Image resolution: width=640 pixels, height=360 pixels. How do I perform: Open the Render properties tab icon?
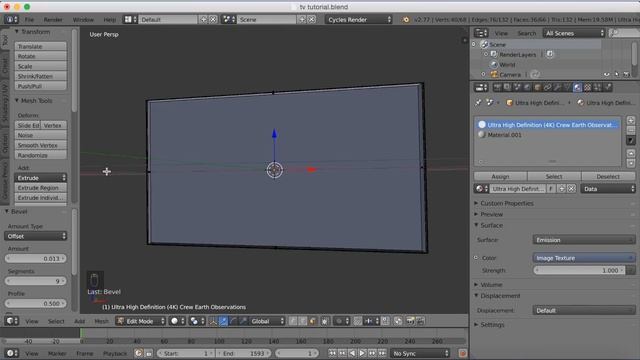tap(498, 87)
